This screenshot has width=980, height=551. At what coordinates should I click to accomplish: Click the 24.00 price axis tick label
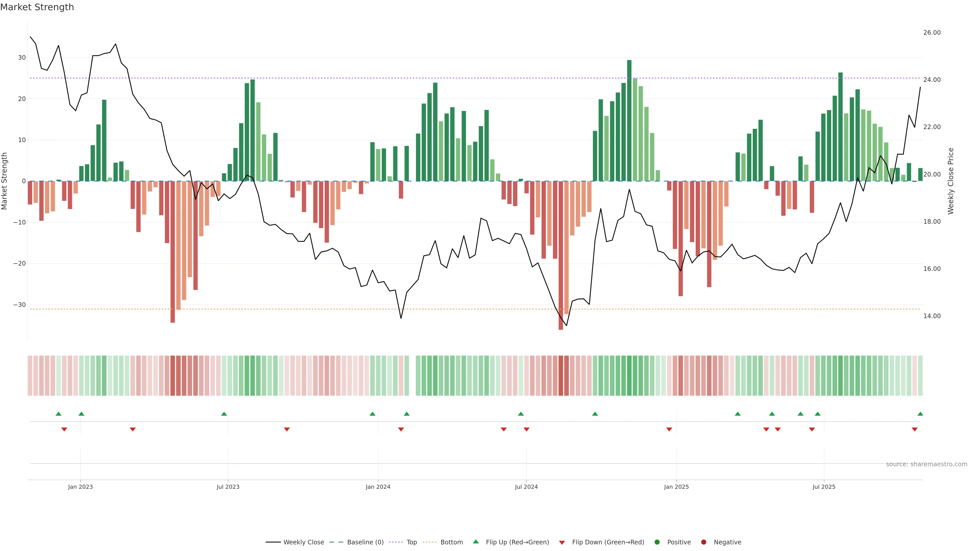tap(932, 80)
